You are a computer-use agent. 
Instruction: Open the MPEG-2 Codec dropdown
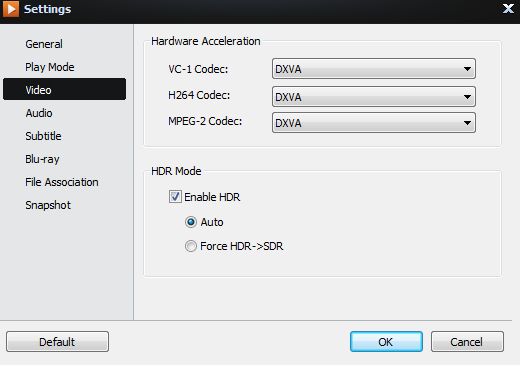(374, 123)
